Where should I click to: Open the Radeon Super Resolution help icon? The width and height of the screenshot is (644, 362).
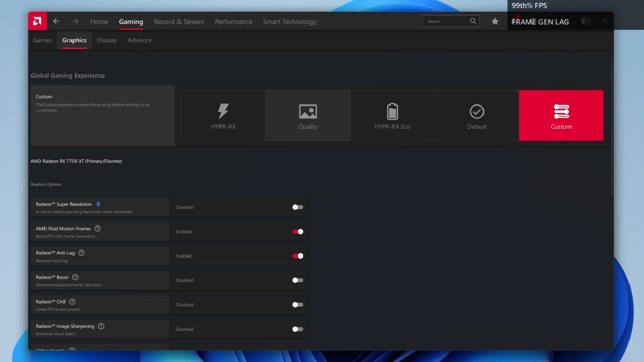(98, 204)
